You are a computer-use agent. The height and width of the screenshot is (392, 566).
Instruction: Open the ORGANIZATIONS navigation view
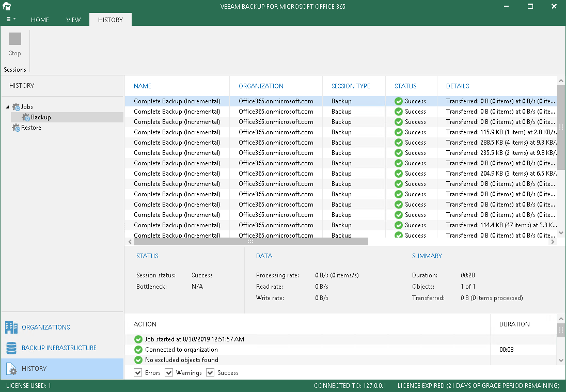click(x=46, y=327)
